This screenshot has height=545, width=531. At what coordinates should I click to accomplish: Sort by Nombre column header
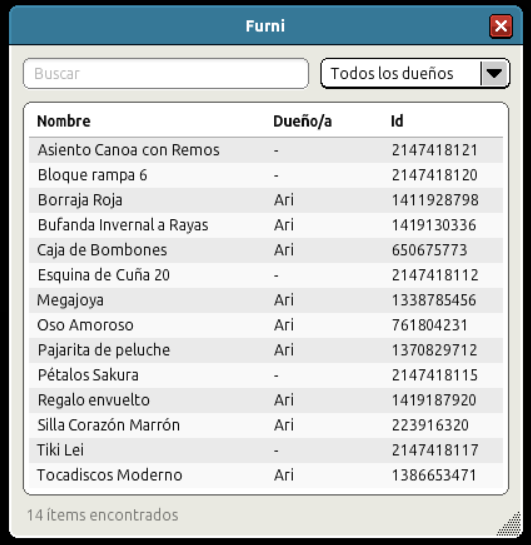coord(64,121)
